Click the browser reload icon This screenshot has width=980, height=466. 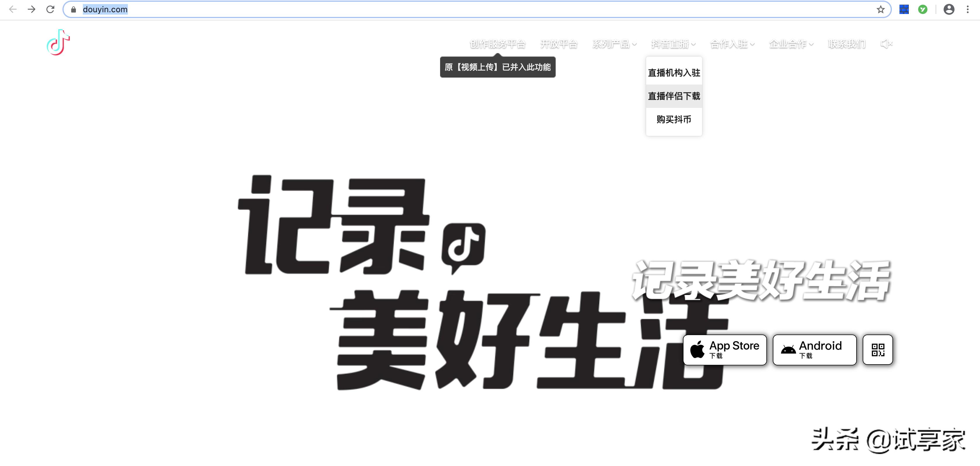coord(50,9)
